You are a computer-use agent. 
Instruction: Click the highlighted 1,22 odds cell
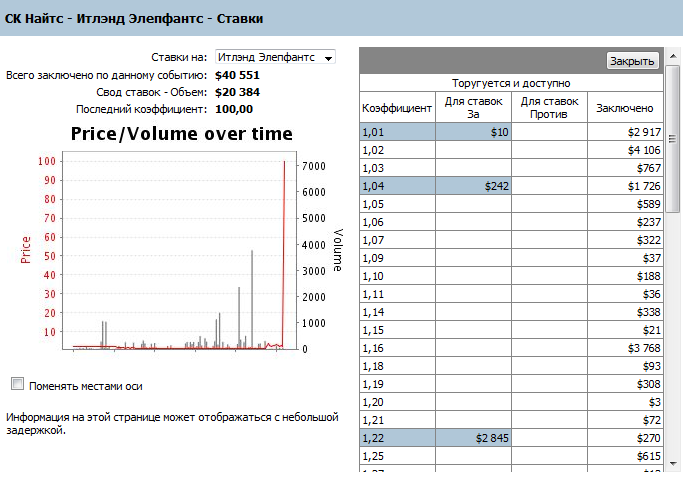tap(397, 437)
